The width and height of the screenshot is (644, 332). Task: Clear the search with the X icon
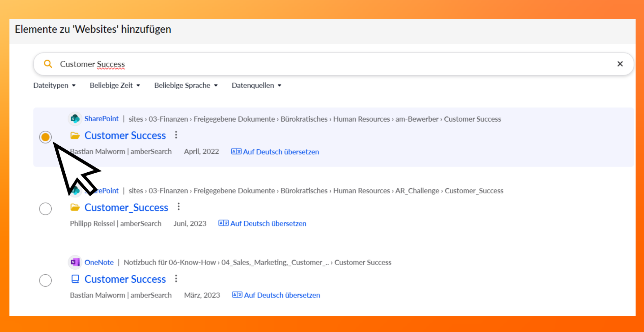(620, 64)
